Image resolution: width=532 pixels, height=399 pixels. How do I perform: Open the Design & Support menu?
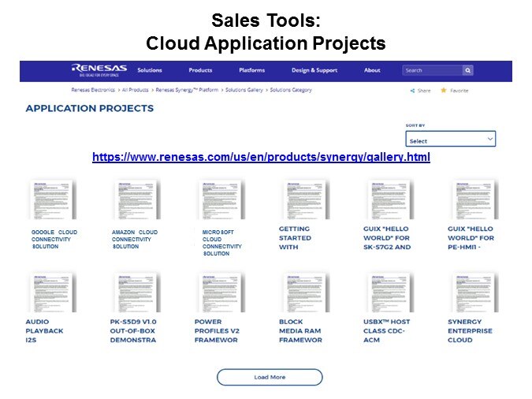(x=314, y=70)
